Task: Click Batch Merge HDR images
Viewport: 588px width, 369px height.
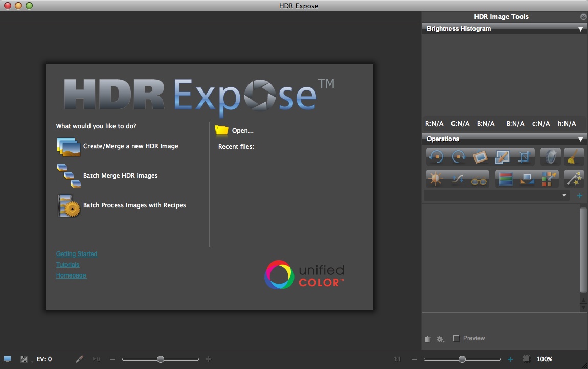Action: 120,175
